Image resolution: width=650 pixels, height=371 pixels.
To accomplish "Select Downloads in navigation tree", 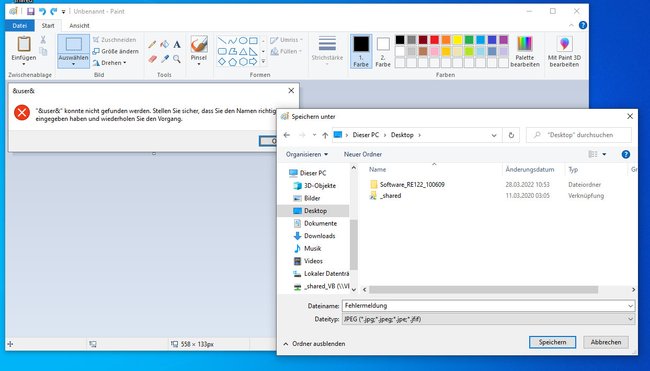I will coord(314,236).
